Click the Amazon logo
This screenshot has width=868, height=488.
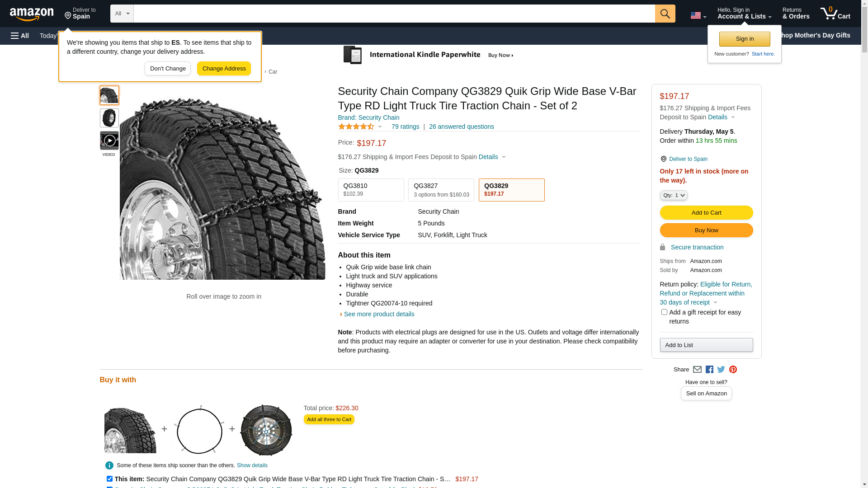coord(32,14)
